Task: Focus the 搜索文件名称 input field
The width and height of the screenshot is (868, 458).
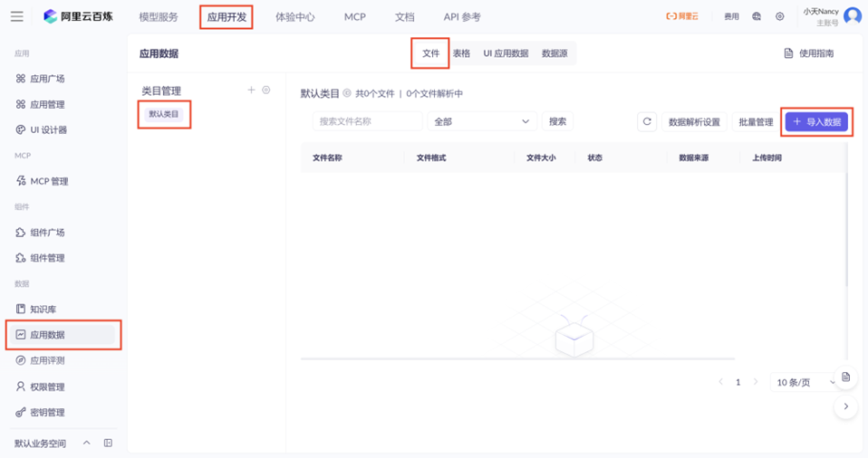Action: (x=368, y=121)
